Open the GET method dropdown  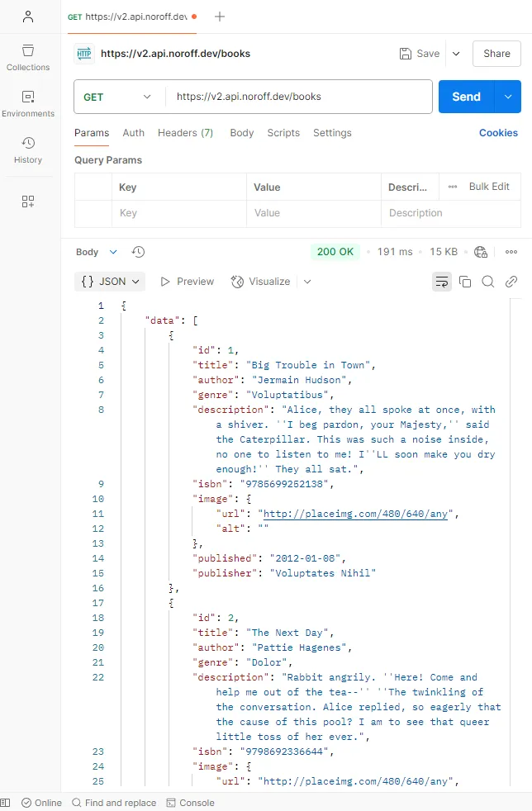pyautogui.click(x=117, y=97)
